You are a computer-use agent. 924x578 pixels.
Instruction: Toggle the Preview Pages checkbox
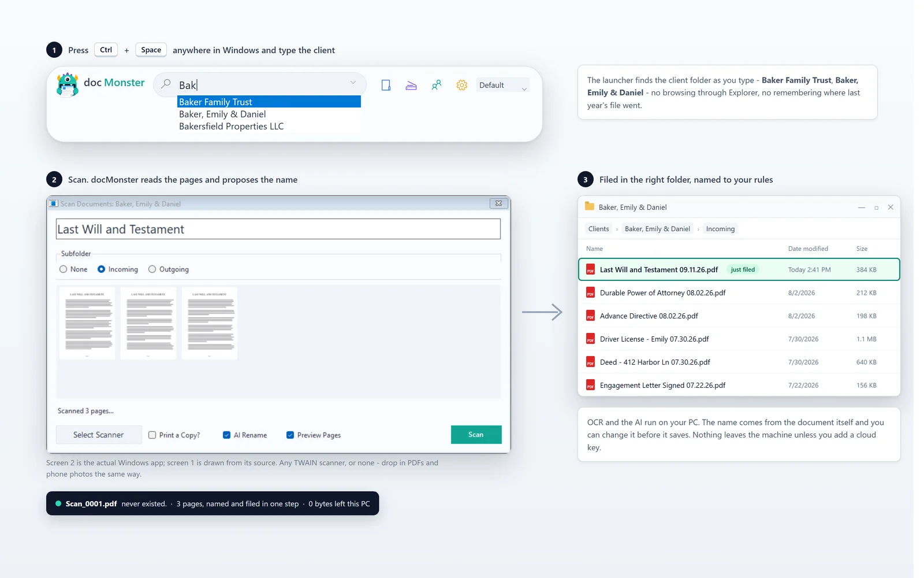290,435
